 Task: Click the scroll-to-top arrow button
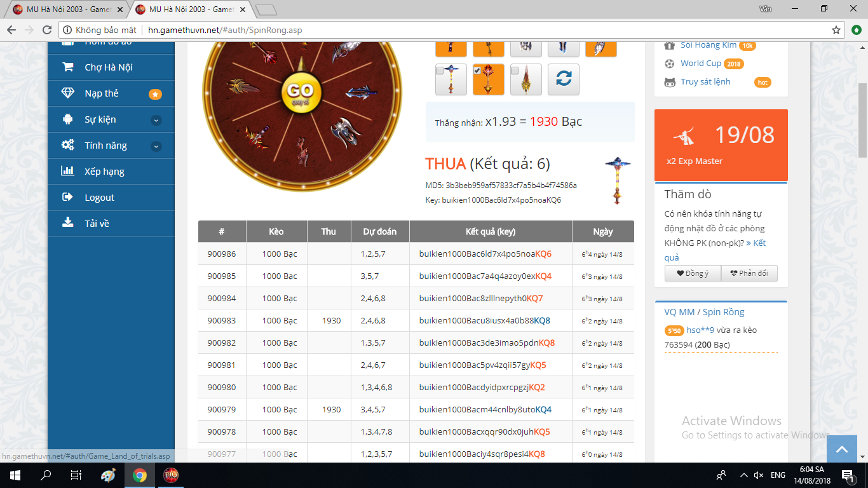click(842, 449)
